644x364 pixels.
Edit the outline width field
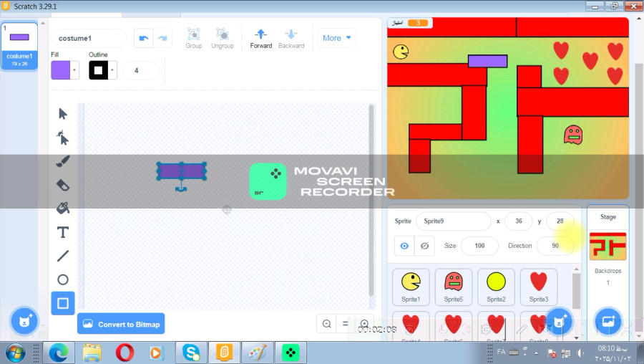[x=141, y=70]
